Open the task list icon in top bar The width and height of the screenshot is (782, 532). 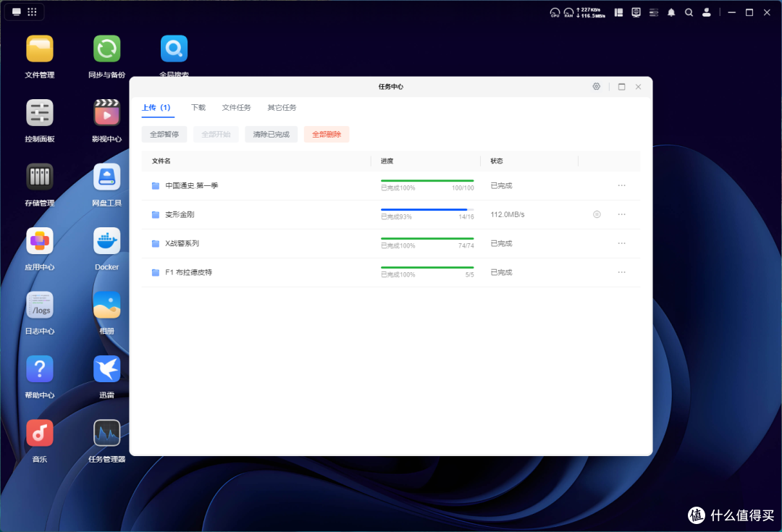pos(654,12)
